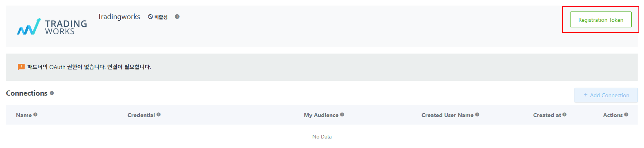644x148 pixels.
Task: Click info icon next to Actions column
Action: [626, 115]
